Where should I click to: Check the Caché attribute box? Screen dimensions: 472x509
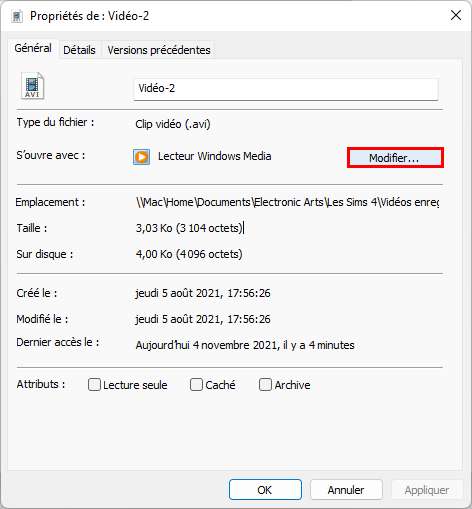click(x=196, y=384)
